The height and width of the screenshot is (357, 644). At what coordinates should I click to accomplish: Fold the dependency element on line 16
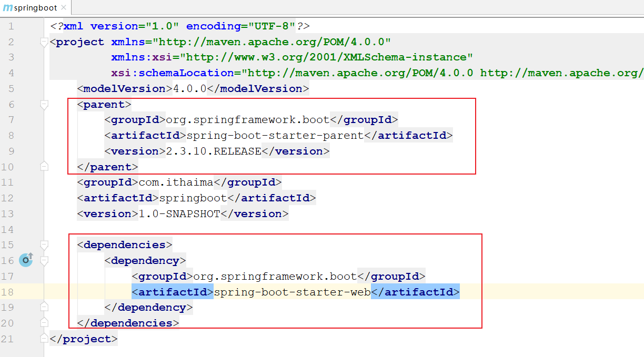(x=44, y=261)
